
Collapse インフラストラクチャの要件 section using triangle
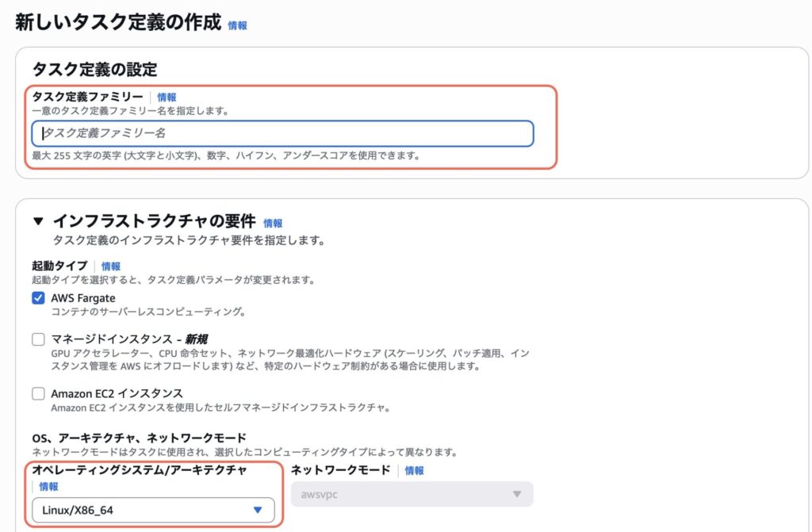[38, 223]
